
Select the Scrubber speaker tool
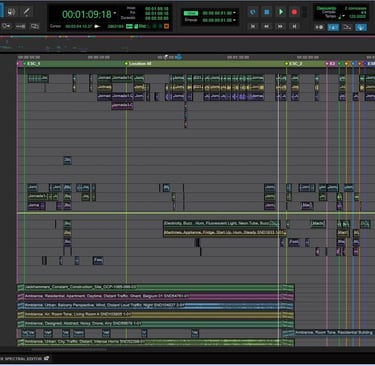(11, 12)
